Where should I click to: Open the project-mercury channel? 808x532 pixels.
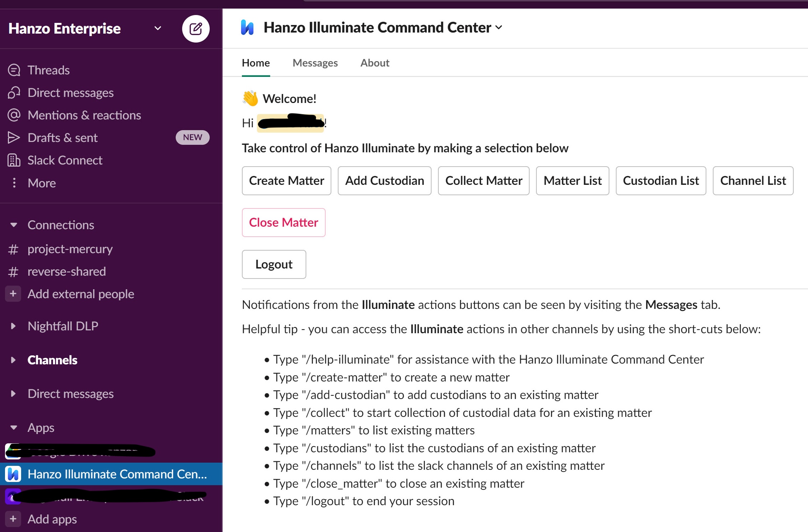point(70,249)
